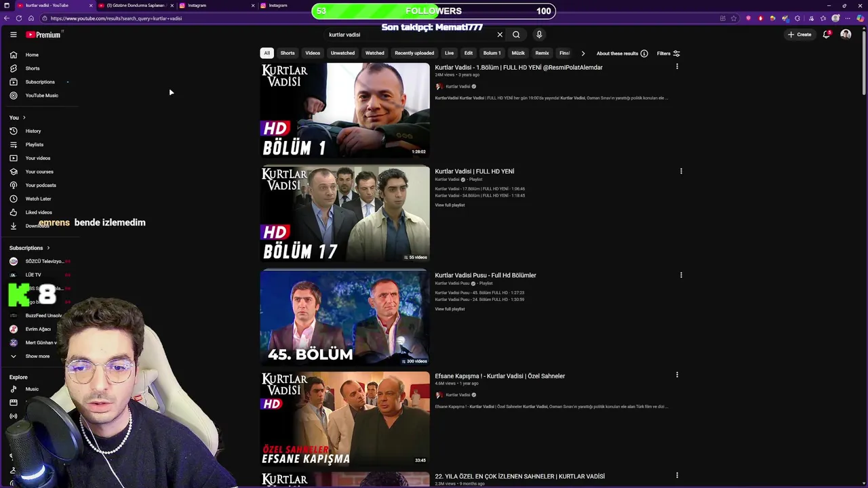Click the magnifier search button
Screen dimensions: 868x488
pyautogui.click(x=516, y=35)
